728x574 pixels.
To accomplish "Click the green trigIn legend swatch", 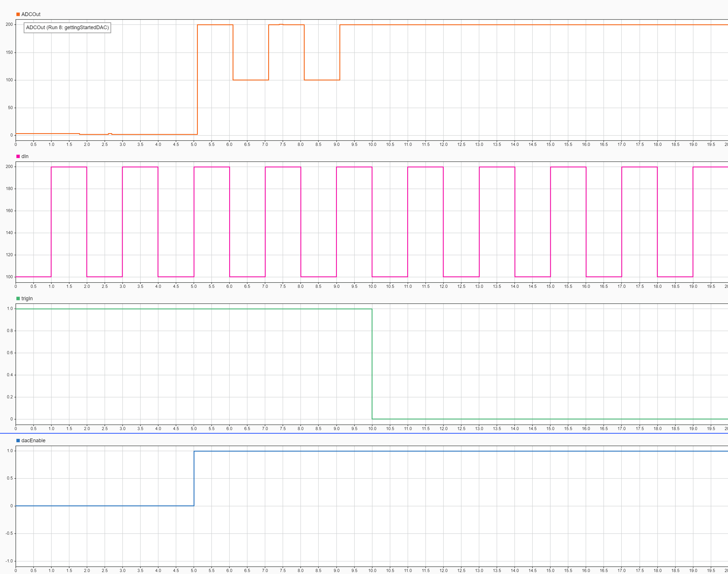I will pos(18,299).
